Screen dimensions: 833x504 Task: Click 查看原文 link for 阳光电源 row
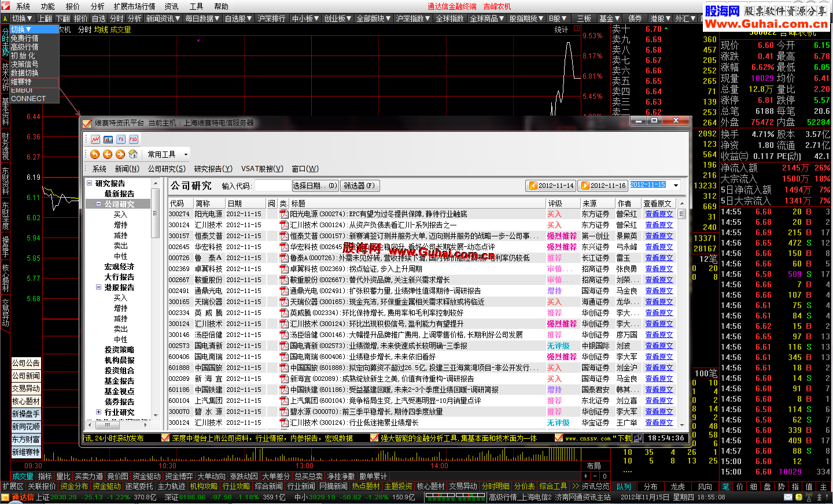click(659, 214)
